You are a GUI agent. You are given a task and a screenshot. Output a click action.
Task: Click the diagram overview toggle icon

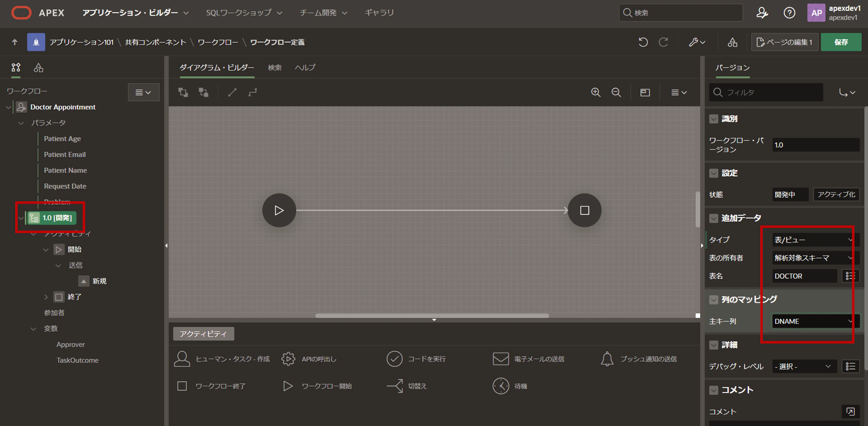pyautogui.click(x=645, y=92)
